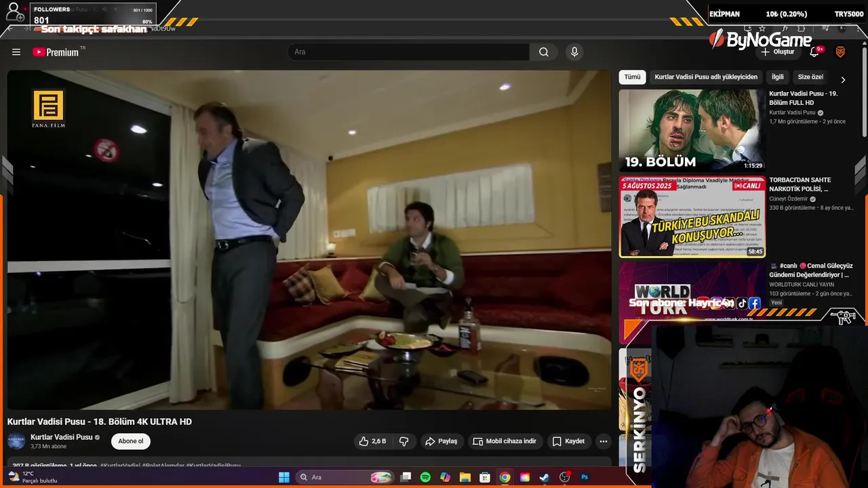Image resolution: width=868 pixels, height=488 pixels.
Task: Open Task View on the taskbar
Action: pyautogui.click(x=406, y=477)
